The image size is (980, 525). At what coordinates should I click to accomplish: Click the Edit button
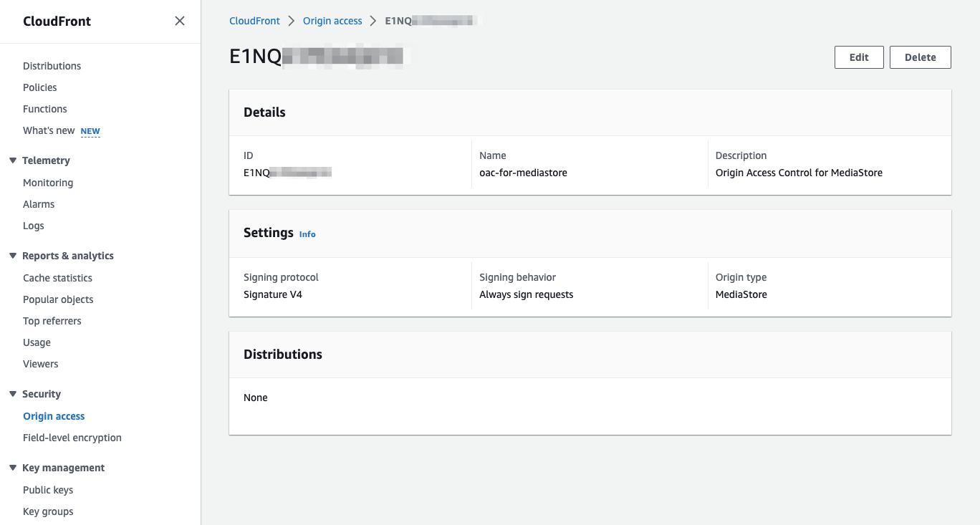pyautogui.click(x=859, y=57)
